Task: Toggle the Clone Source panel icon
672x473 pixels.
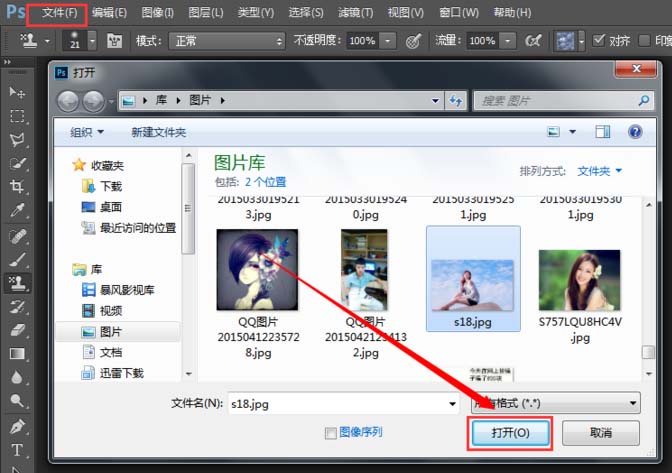Action: coord(114,41)
